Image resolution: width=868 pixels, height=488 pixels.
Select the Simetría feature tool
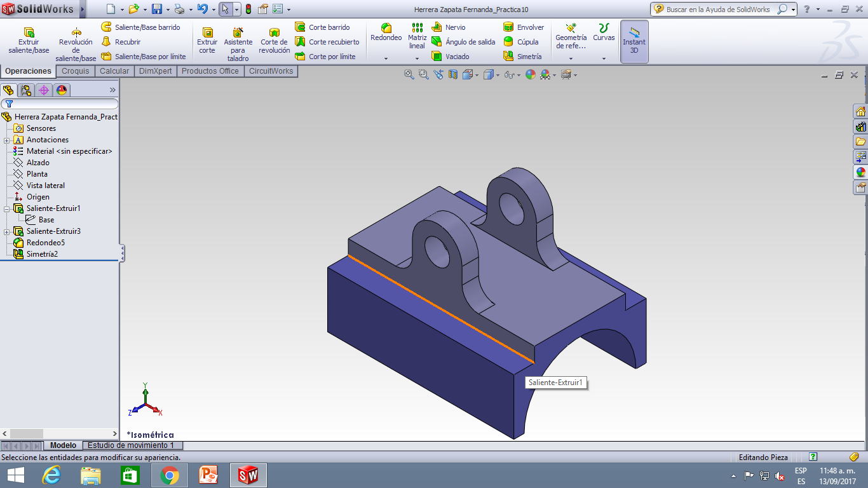pos(523,57)
